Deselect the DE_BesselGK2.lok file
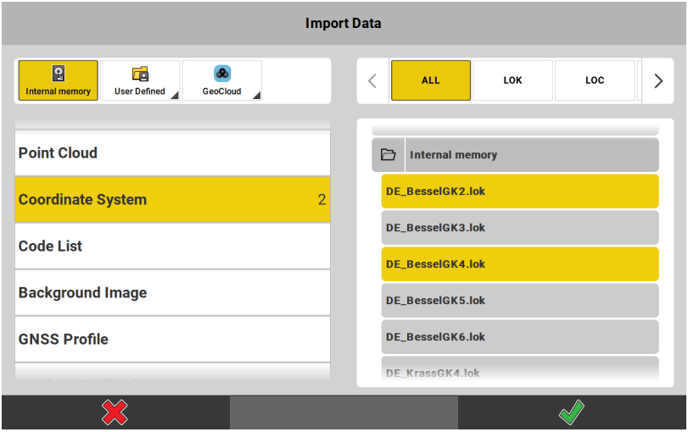 519,191
